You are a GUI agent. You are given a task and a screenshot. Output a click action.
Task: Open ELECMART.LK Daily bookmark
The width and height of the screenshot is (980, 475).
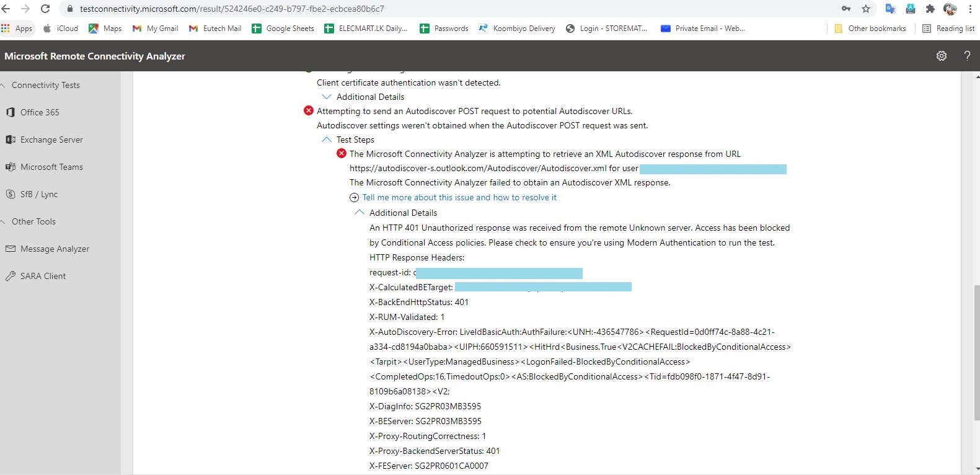(x=366, y=29)
